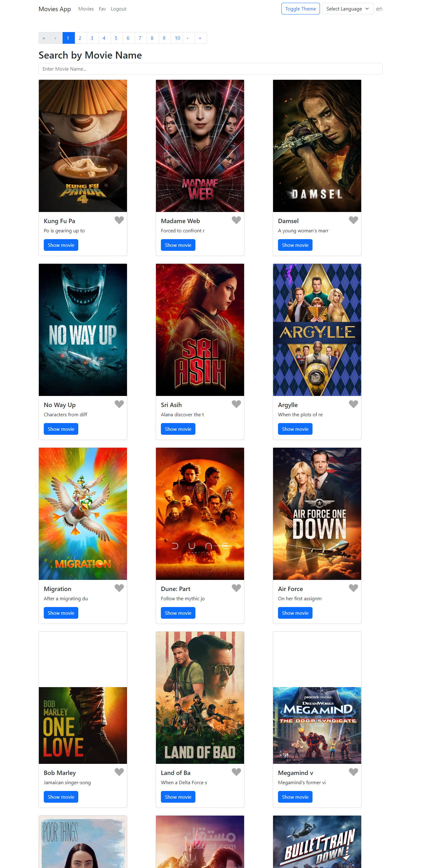Screen dimensions: 421x868
Task: Go to next page with single chevron
Action: click(x=188, y=38)
